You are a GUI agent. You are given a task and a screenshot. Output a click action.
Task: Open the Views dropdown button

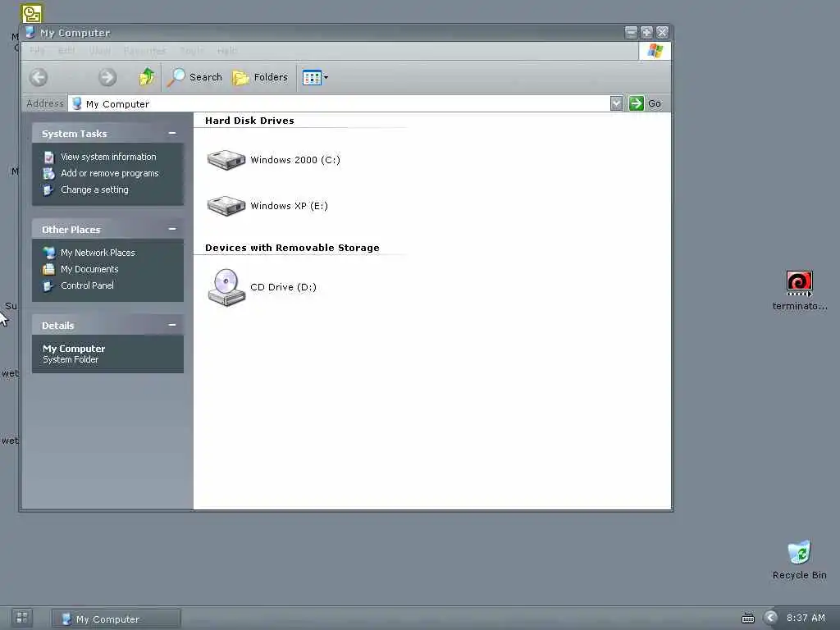pyautogui.click(x=315, y=77)
